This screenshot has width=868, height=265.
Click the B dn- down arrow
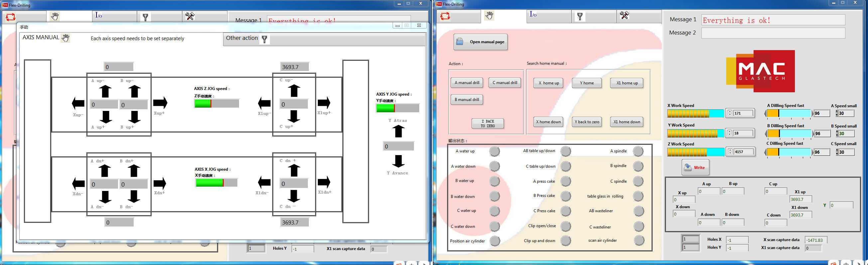(134, 196)
